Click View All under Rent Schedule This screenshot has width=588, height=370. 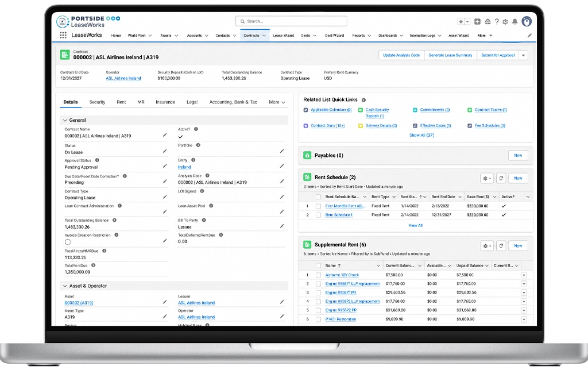(x=416, y=226)
